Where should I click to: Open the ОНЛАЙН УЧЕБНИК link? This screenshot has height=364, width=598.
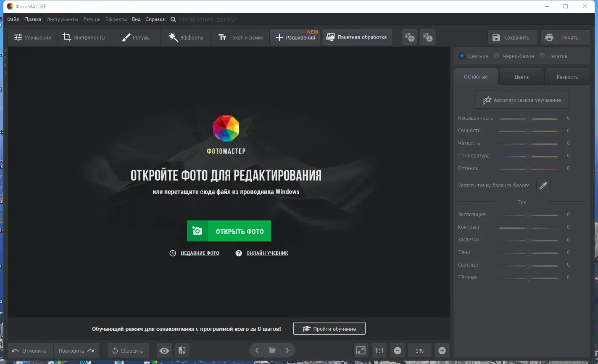pyautogui.click(x=267, y=253)
